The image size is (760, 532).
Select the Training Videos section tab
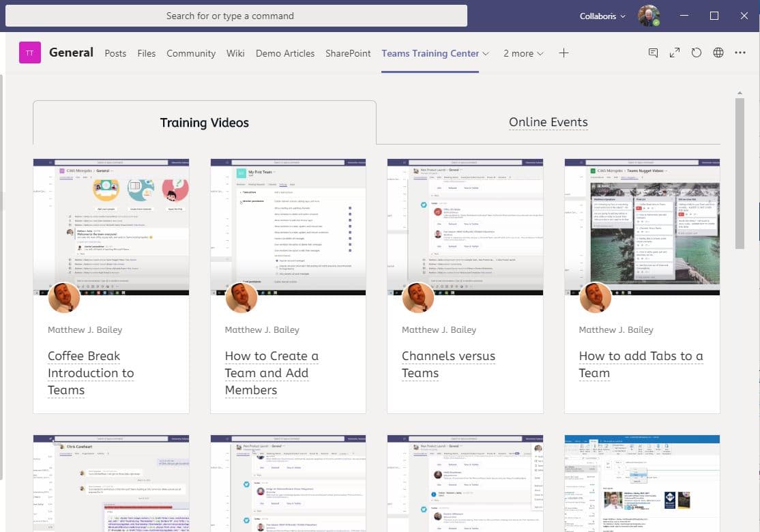(x=205, y=123)
